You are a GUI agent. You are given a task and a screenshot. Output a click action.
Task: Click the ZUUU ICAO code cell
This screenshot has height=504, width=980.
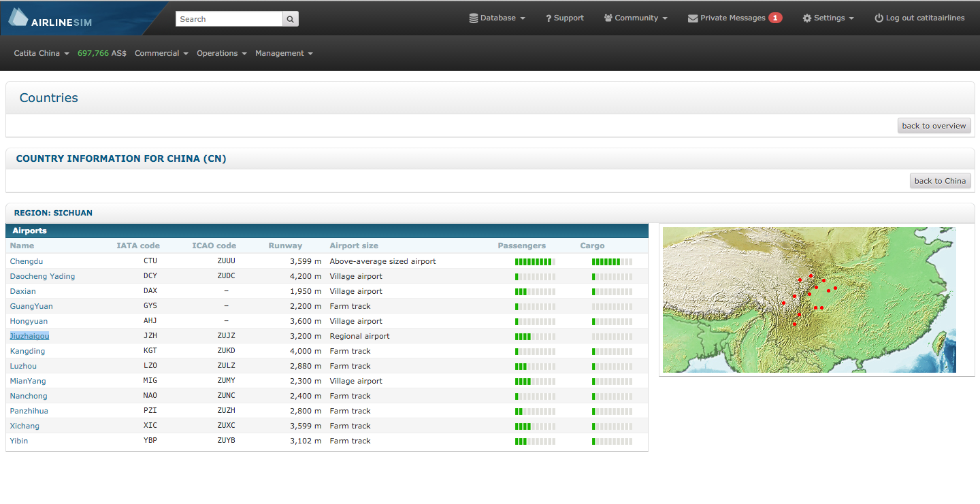(226, 261)
